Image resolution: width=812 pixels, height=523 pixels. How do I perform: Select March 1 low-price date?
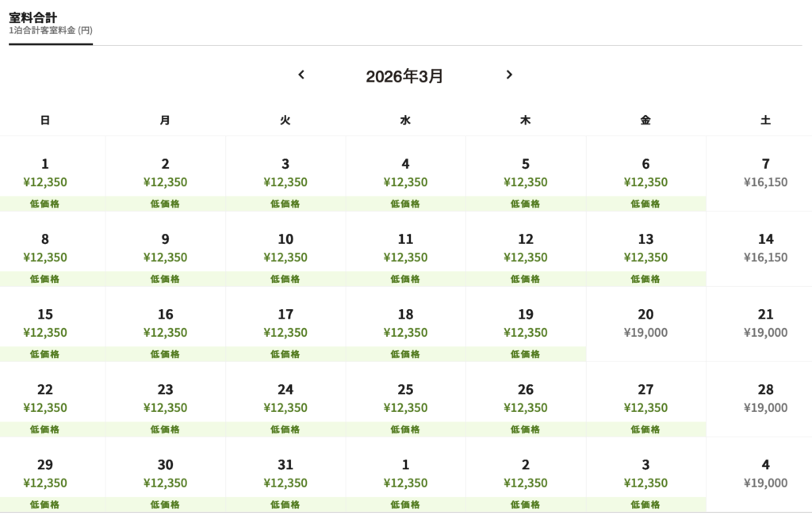45,174
